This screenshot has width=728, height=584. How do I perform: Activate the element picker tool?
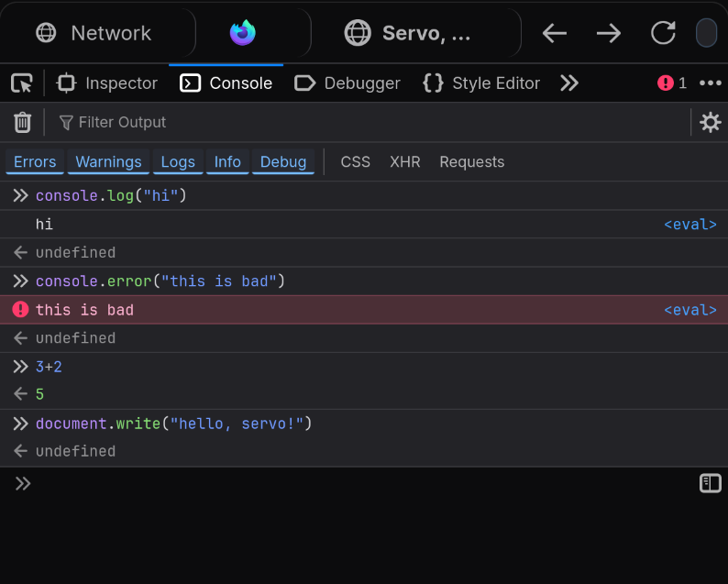click(21, 83)
